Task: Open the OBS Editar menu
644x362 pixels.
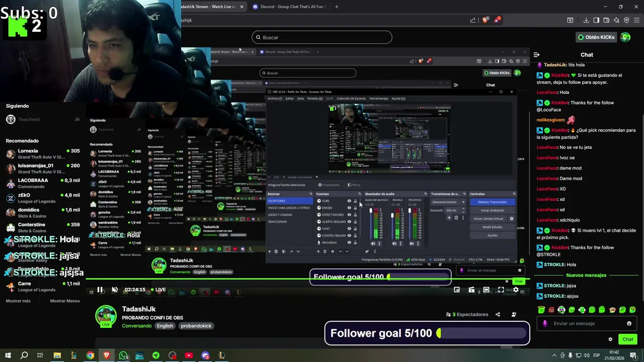Action: point(290,99)
